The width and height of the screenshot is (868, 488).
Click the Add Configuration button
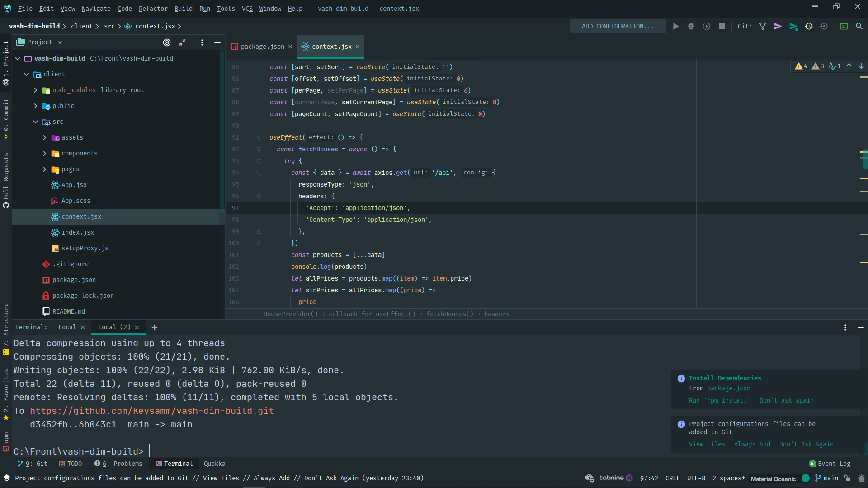click(x=618, y=26)
